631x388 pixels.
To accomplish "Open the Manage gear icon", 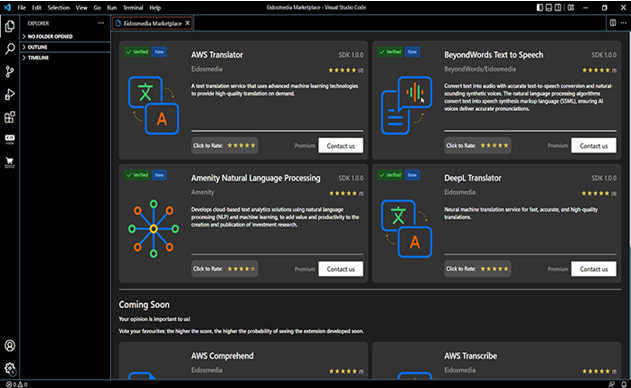I will tap(10, 368).
